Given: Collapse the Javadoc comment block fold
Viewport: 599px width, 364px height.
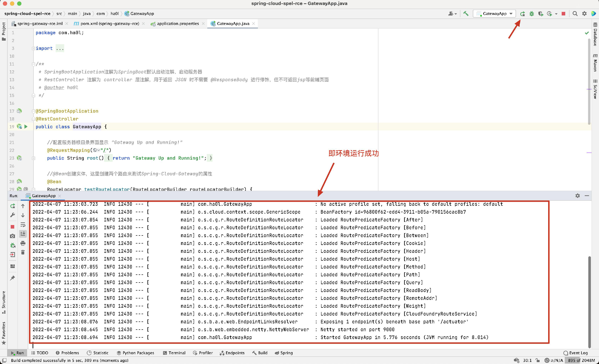Looking at the screenshot, I should (x=33, y=64).
